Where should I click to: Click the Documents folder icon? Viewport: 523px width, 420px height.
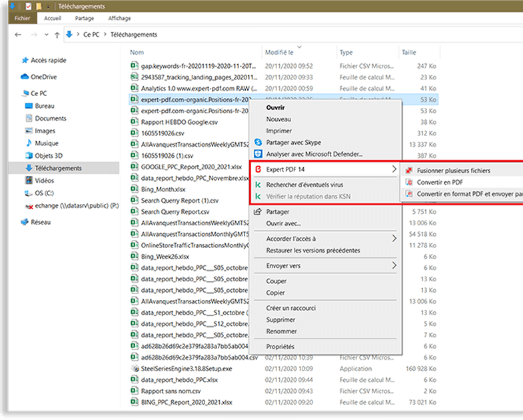[29, 118]
